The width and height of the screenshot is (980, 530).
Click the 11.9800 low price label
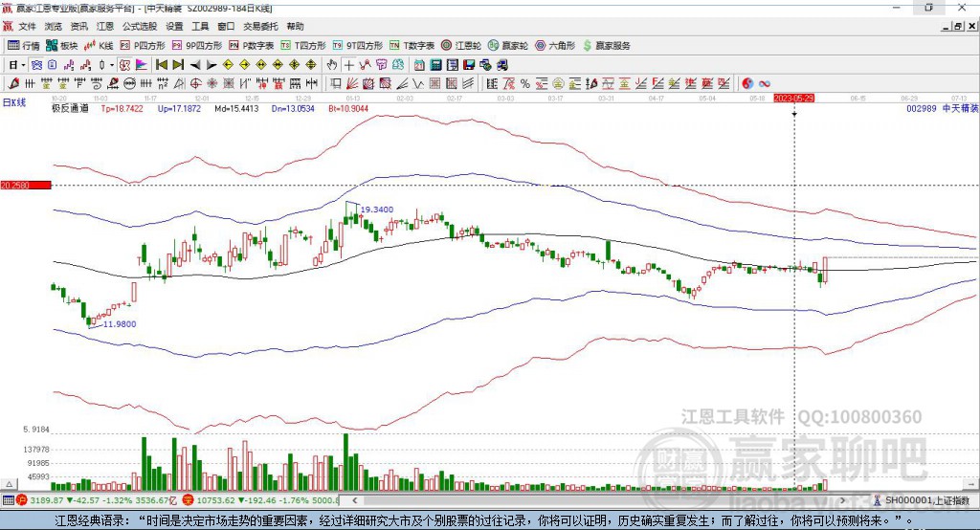tap(120, 323)
